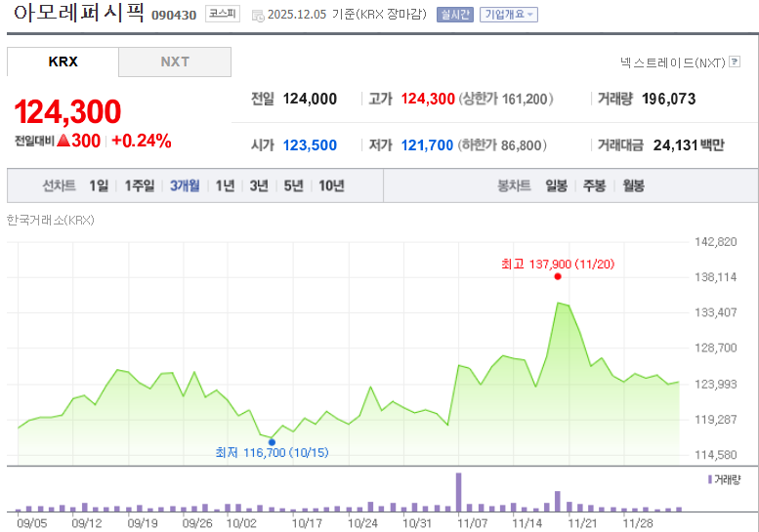
Task: Click the 09/05 x-axis date label
Action: pos(32,523)
